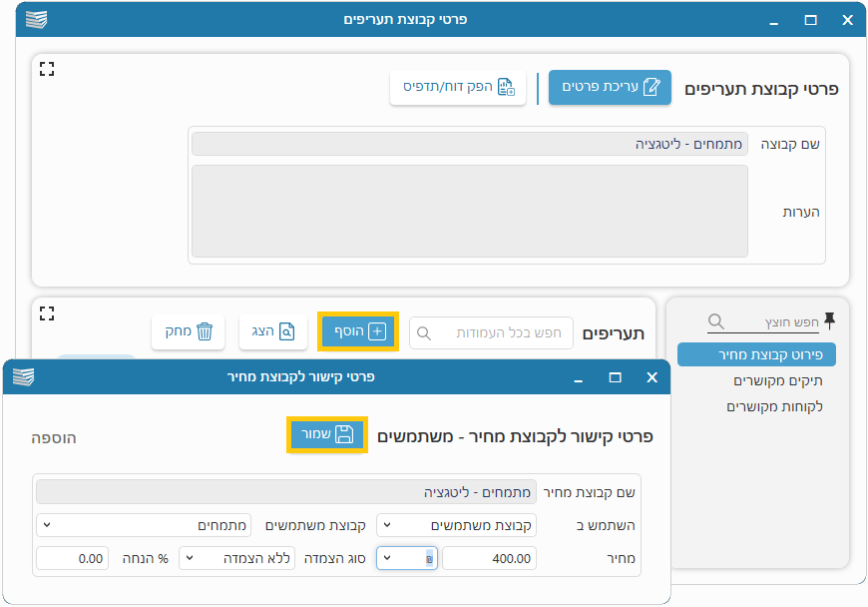Click the pencil icon on עריכת פרטים
The width and height of the screenshot is (868, 607).
(x=651, y=87)
